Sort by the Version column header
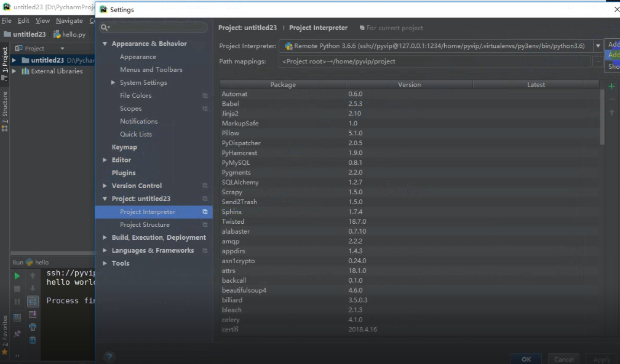 click(409, 85)
